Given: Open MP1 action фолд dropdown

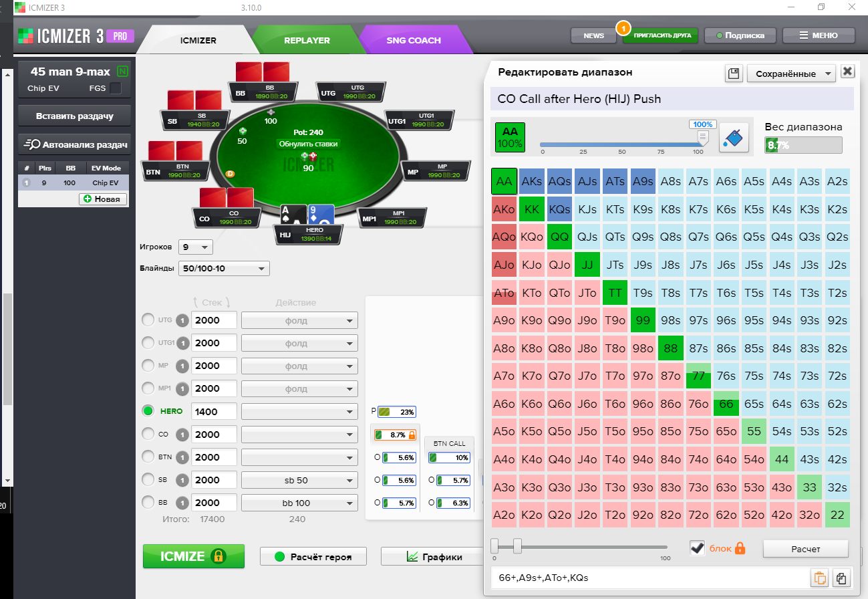Looking at the screenshot, I should pyautogui.click(x=299, y=388).
